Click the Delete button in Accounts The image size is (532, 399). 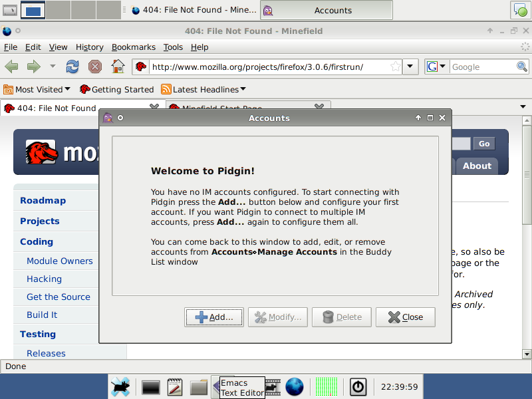click(342, 317)
